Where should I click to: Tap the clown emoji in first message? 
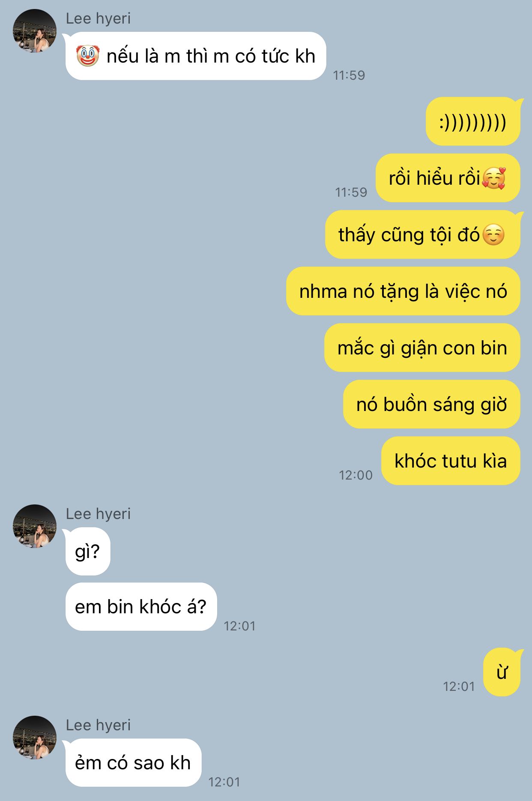(88, 56)
